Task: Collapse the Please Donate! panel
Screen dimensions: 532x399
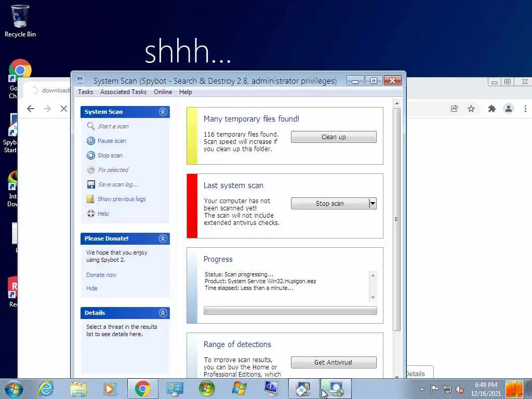Action: point(163,238)
